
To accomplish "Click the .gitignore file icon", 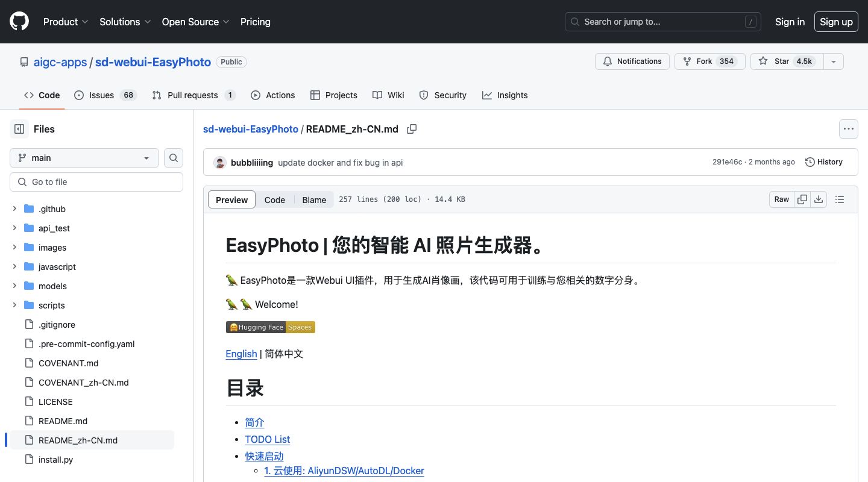I will tap(29, 325).
